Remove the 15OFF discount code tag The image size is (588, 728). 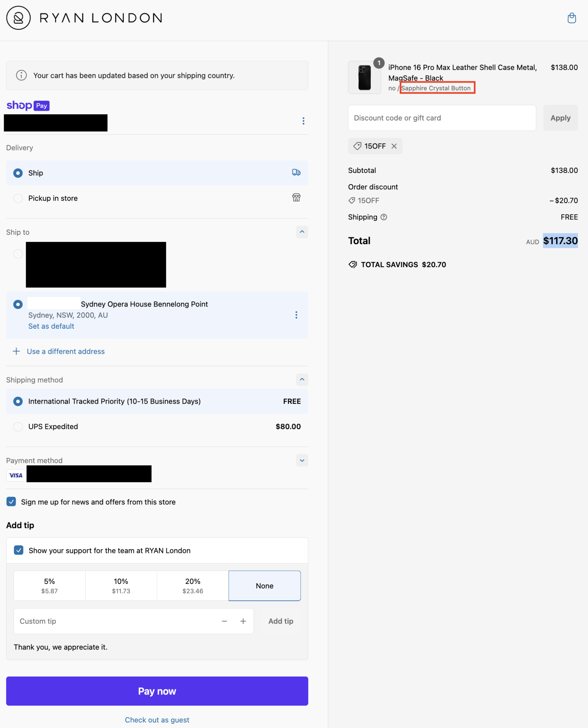(x=394, y=146)
